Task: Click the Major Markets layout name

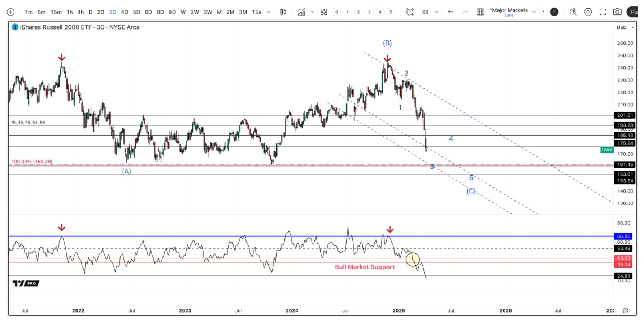Action: [x=509, y=10]
